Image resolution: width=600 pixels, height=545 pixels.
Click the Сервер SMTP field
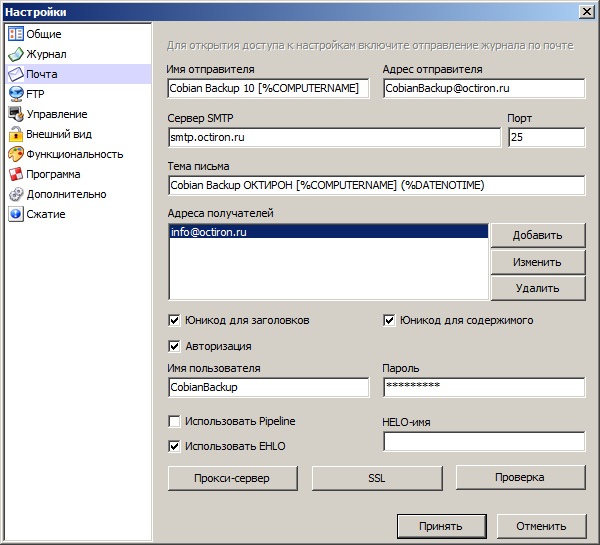(x=334, y=137)
